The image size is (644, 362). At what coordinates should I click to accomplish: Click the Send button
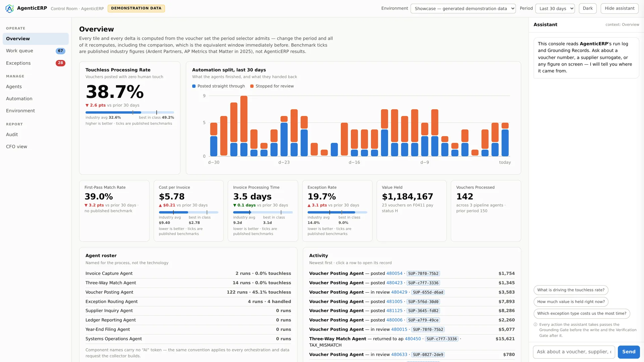[x=629, y=352]
